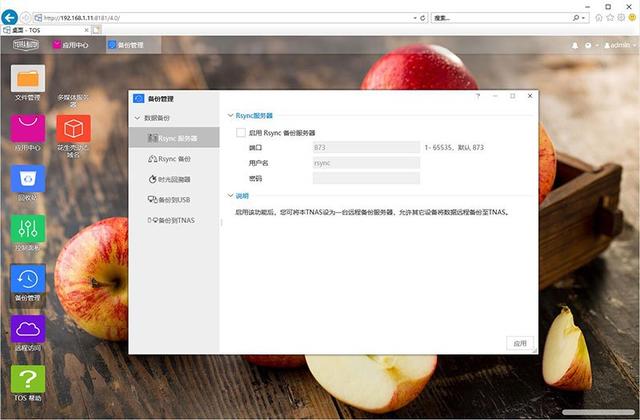Select 备份到TNAS in the sidebar

174,220
